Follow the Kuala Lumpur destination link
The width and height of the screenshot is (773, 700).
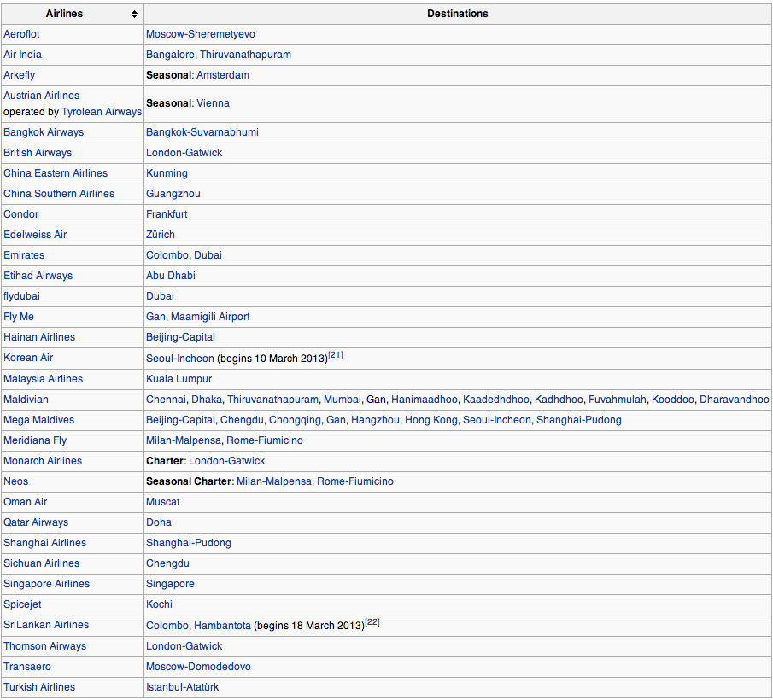coord(179,379)
